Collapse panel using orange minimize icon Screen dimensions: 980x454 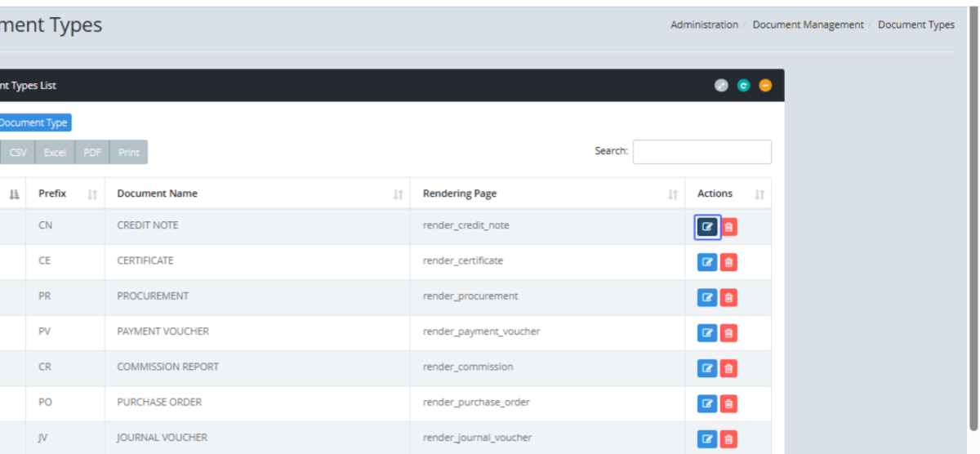pos(765,86)
